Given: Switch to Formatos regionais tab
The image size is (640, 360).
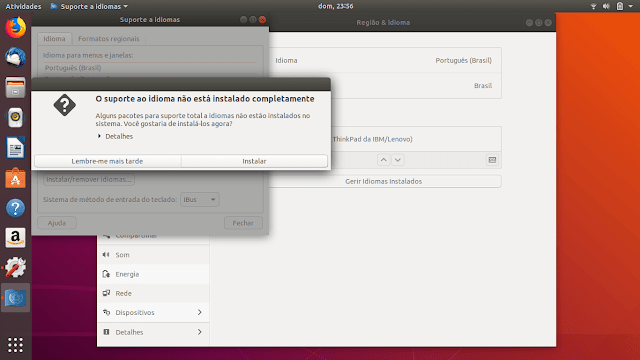Looking at the screenshot, I should click(109, 39).
